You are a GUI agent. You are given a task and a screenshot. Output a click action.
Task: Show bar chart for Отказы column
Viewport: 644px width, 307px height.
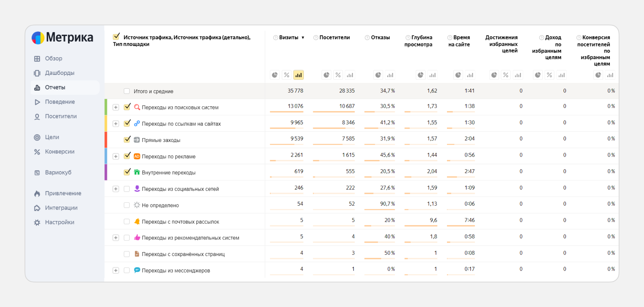(x=390, y=75)
